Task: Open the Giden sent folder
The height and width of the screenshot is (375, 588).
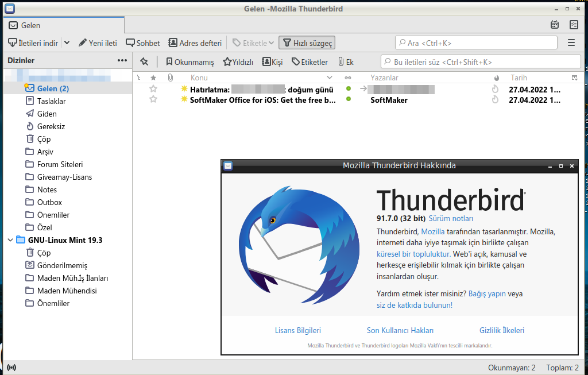Action: point(47,114)
